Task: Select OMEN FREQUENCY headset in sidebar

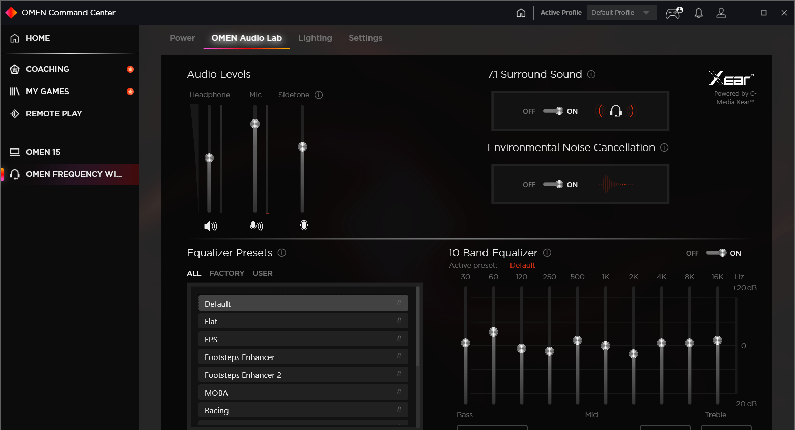Action: [69, 174]
